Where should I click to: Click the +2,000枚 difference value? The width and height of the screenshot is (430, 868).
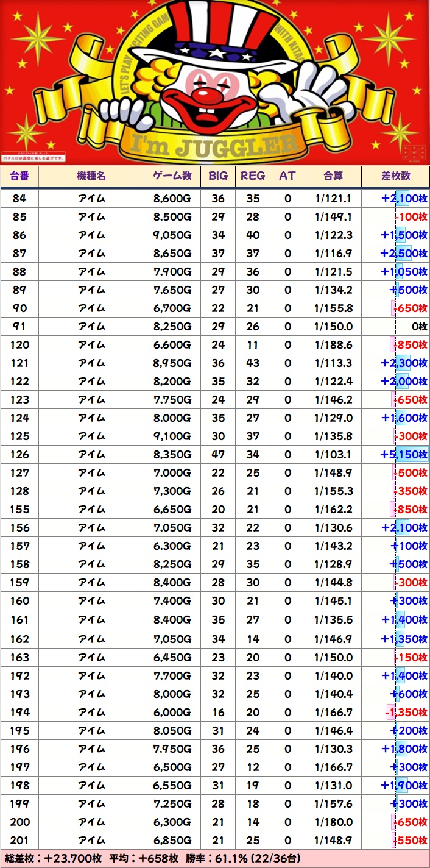pos(404,382)
